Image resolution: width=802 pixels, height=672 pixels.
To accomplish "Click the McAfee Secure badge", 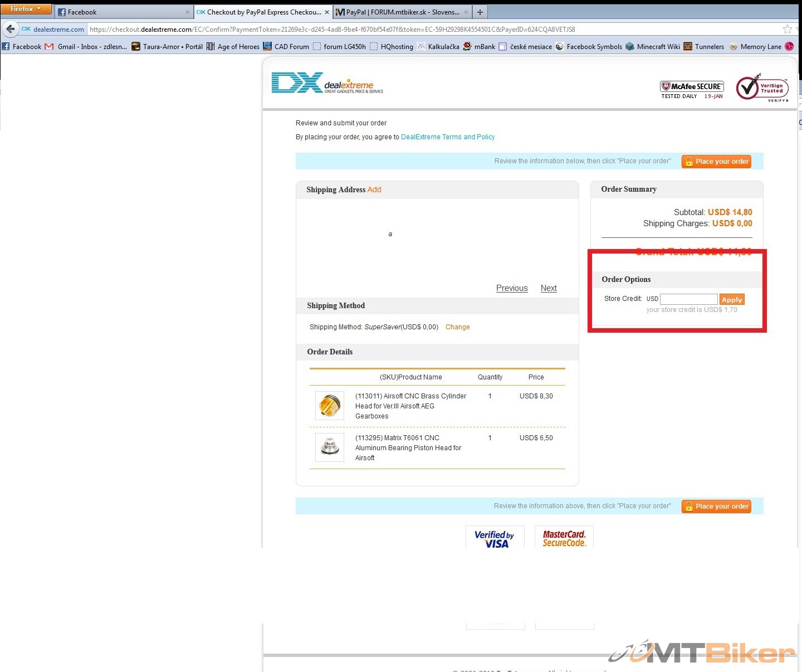I will (x=692, y=89).
